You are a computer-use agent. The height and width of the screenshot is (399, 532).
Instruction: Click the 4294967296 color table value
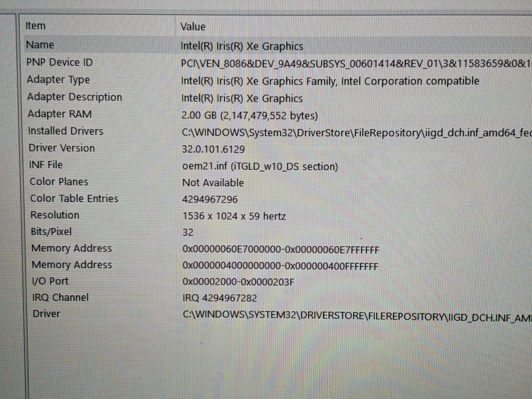[210, 199]
